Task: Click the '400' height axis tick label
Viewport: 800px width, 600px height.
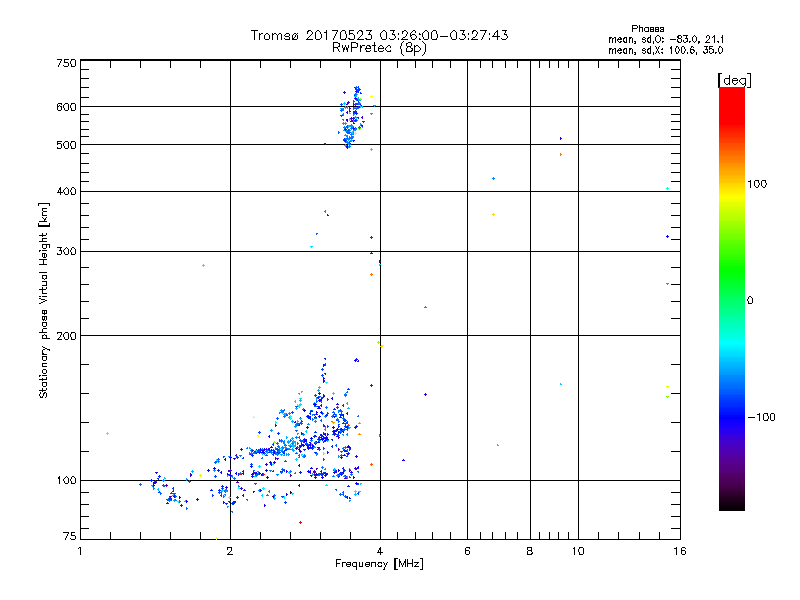Action: pyautogui.click(x=66, y=191)
